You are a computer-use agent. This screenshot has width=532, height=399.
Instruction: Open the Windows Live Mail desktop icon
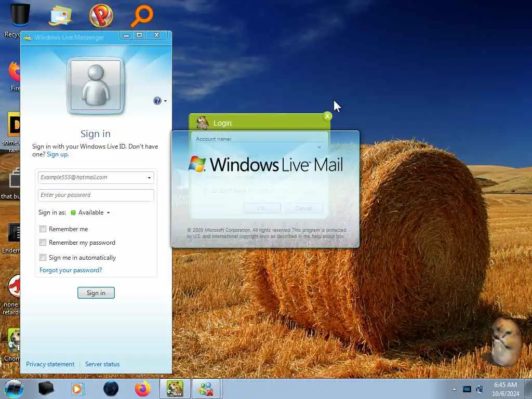(x=60, y=15)
